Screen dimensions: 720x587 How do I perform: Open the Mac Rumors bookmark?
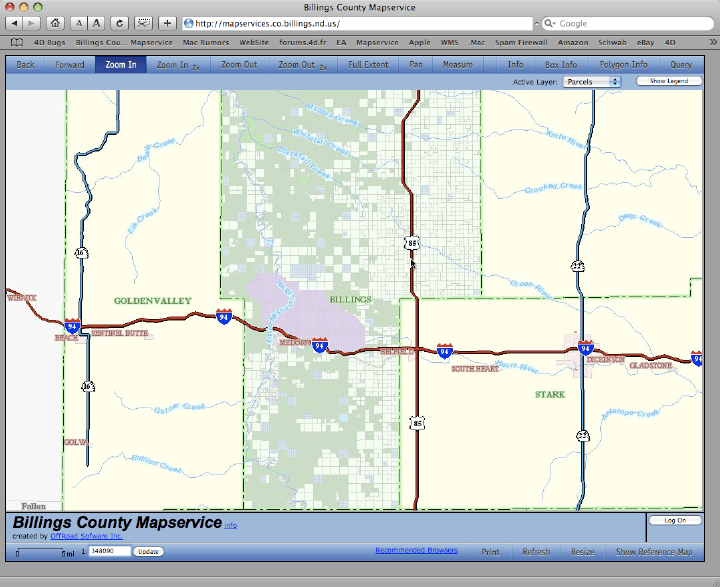205,43
